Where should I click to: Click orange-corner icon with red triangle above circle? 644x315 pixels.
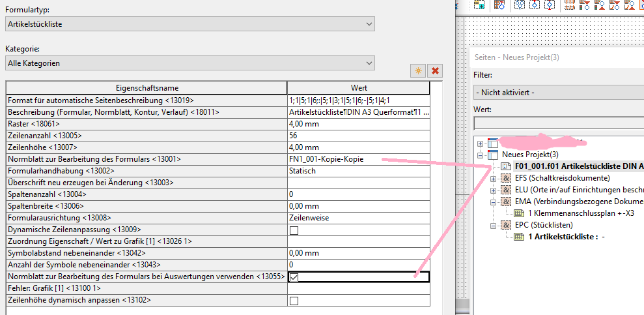click(615, 5)
